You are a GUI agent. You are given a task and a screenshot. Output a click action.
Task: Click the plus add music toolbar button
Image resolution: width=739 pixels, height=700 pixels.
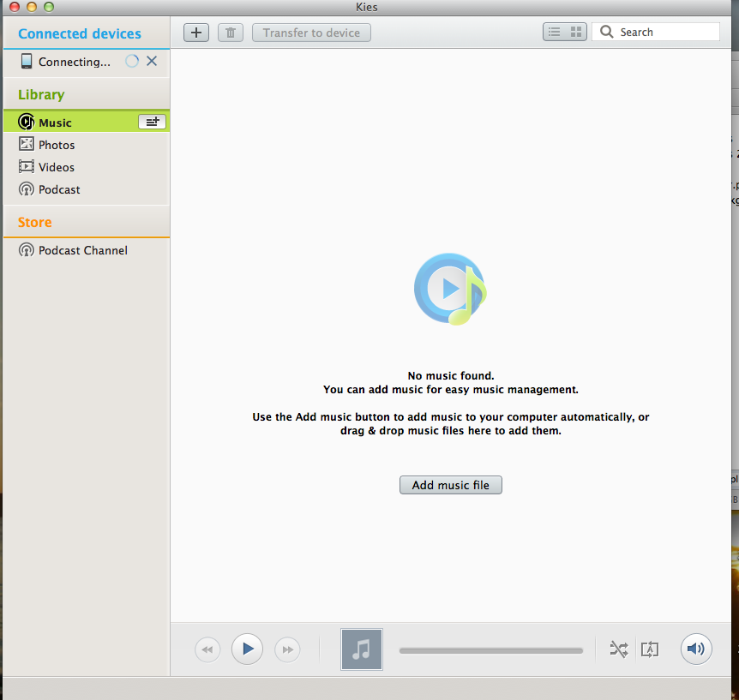196,33
